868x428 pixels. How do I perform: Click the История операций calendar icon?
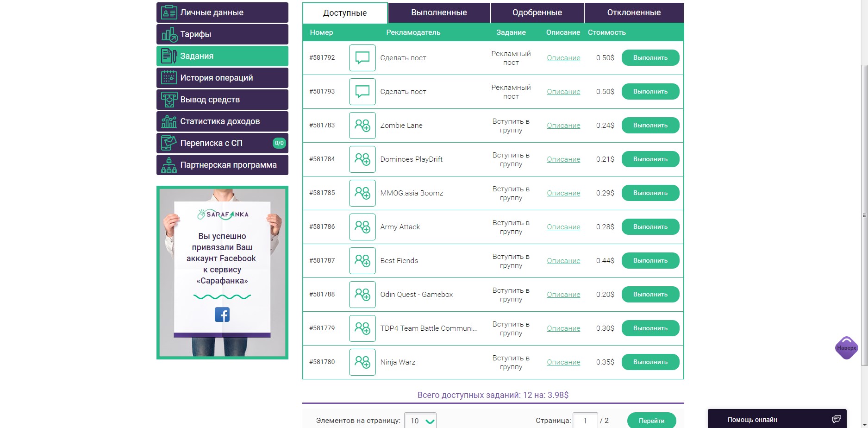click(x=169, y=78)
